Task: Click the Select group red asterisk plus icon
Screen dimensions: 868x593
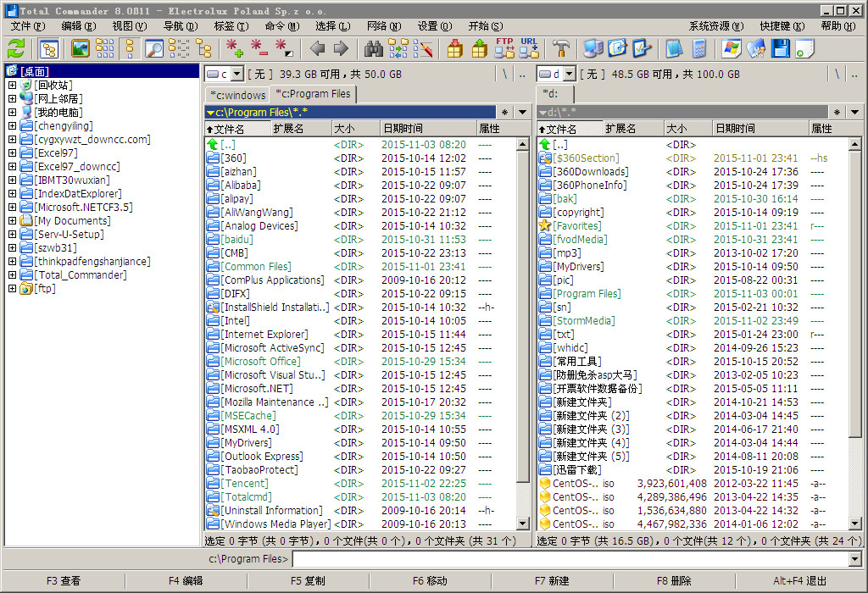Action: (235, 48)
